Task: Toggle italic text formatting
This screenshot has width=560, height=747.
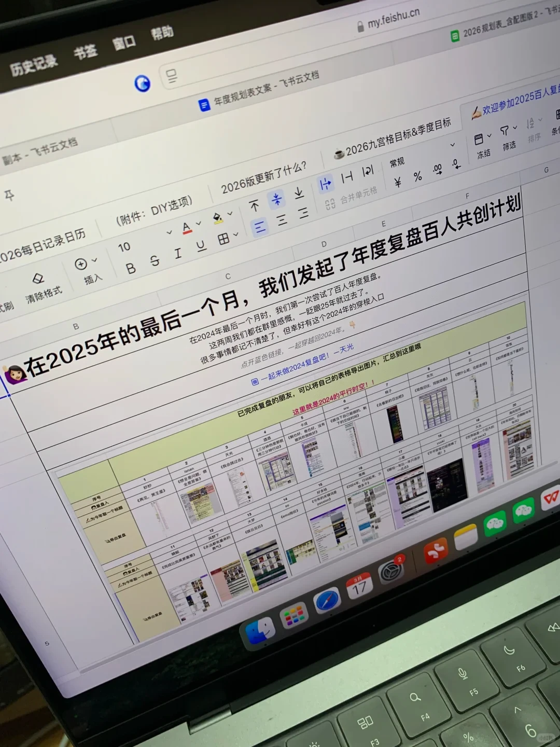Action: coord(178,254)
